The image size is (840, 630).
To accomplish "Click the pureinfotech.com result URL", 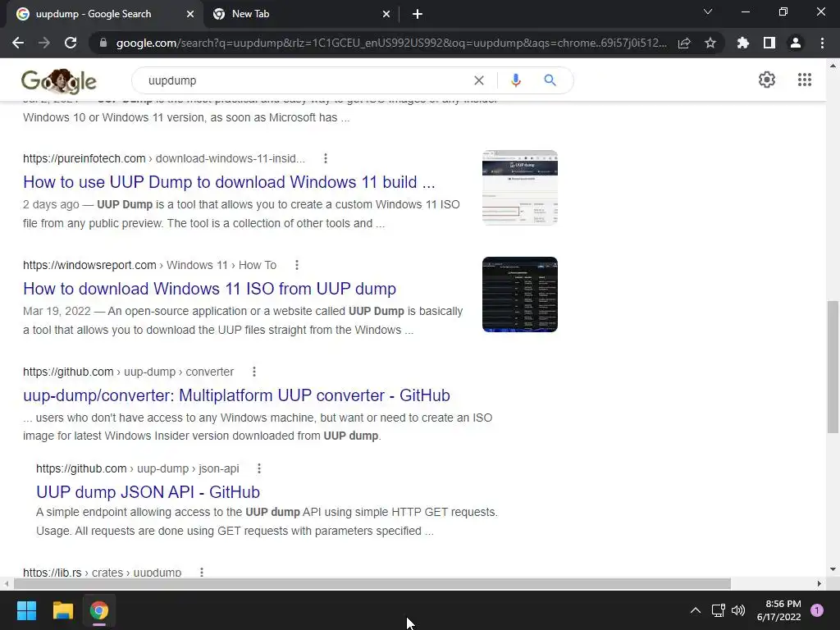I will coord(164,158).
